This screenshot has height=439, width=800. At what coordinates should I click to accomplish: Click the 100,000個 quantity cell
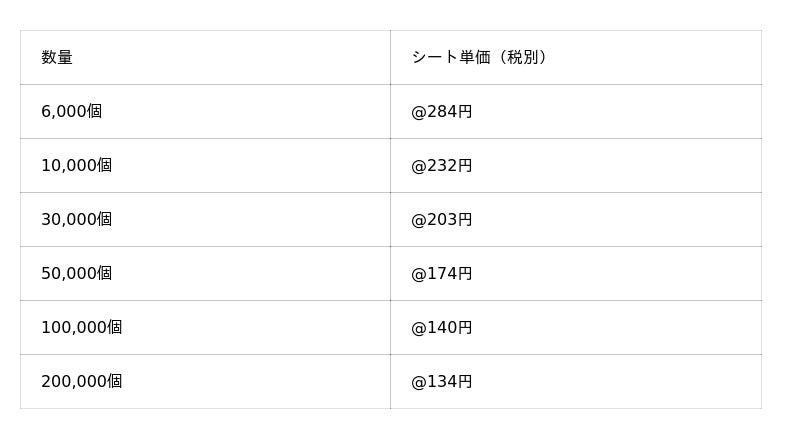(82, 328)
